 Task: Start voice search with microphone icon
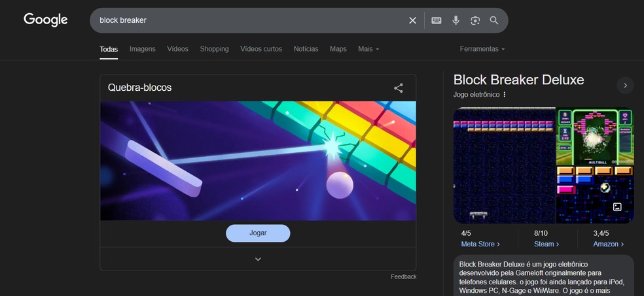(456, 20)
